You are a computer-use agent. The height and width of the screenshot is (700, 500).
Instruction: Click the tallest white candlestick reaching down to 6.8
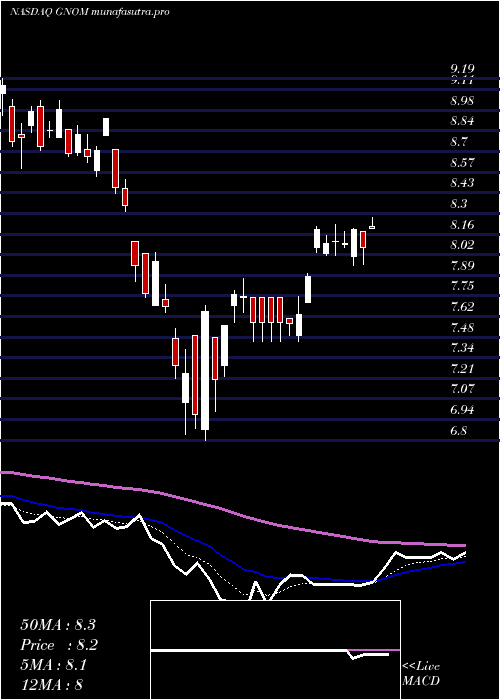click(x=205, y=370)
